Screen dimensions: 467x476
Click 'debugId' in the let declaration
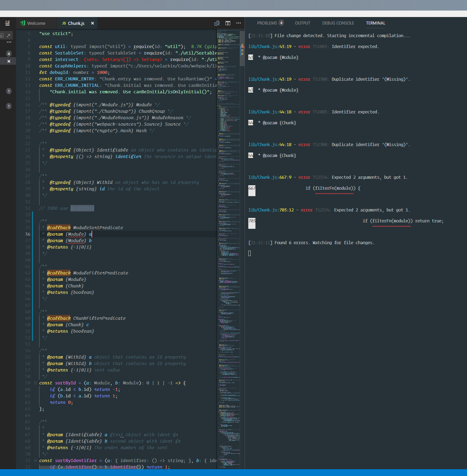[x=59, y=73]
